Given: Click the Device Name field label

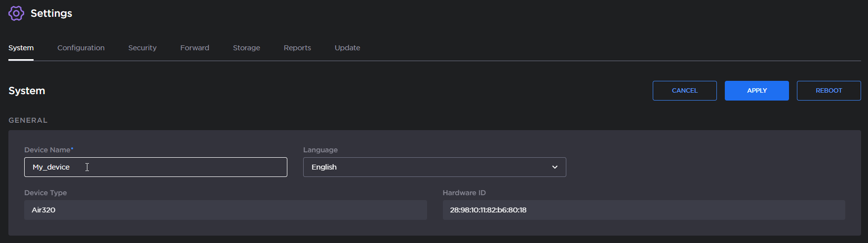Looking at the screenshot, I should 48,150.
